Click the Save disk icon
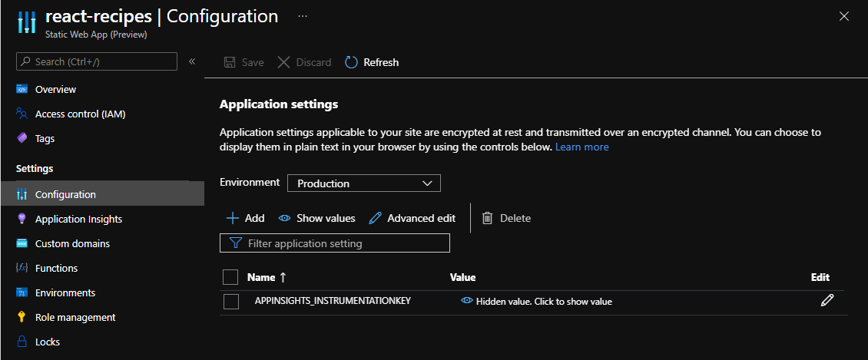The width and height of the screenshot is (868, 360). coord(230,62)
